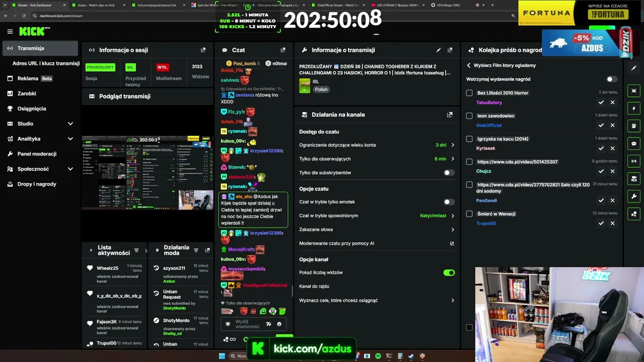The image size is (644, 362).
Task: Go back from Wybierz Film ktory ogladamy
Action: [468, 65]
